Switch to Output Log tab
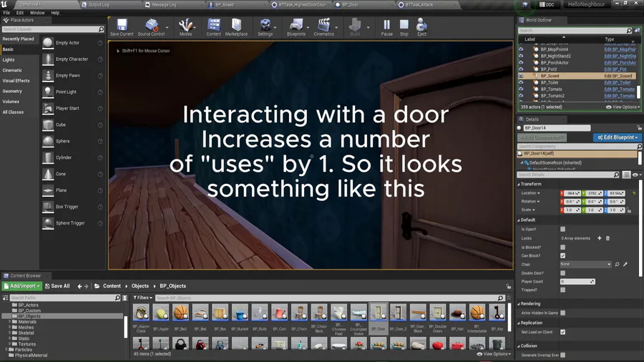 click(99, 4)
